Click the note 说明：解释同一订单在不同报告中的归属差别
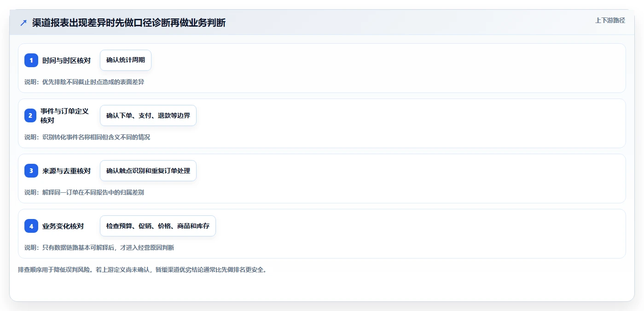The height and width of the screenshot is (311, 644). pos(84,192)
